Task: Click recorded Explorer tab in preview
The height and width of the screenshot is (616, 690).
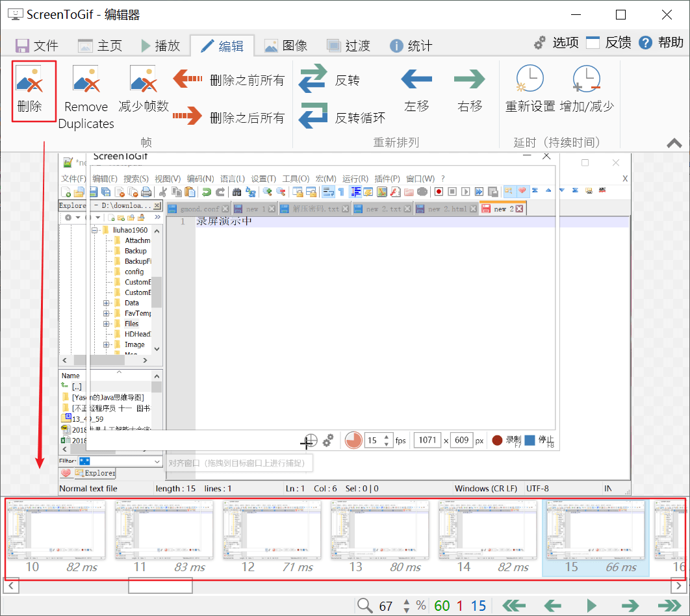Action: click(x=95, y=473)
